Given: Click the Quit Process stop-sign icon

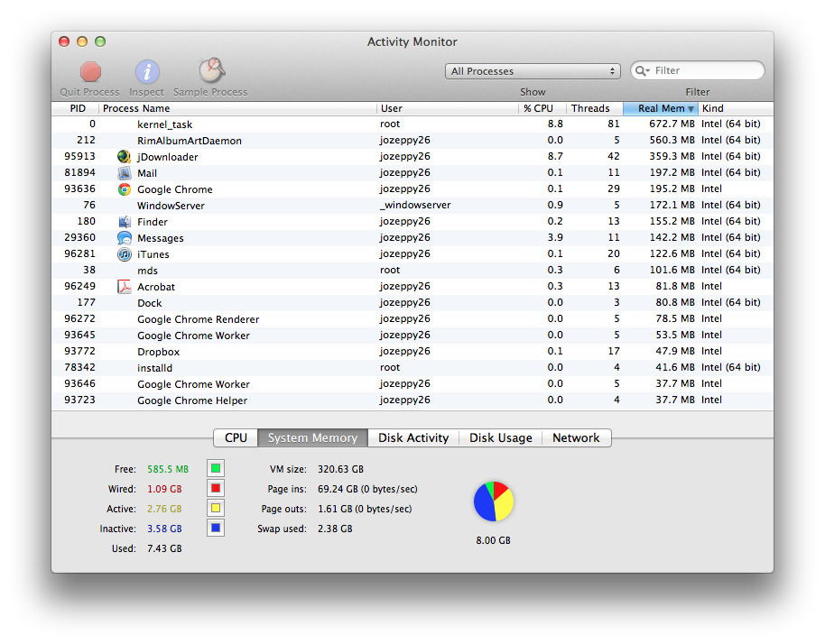Looking at the screenshot, I should [90, 71].
